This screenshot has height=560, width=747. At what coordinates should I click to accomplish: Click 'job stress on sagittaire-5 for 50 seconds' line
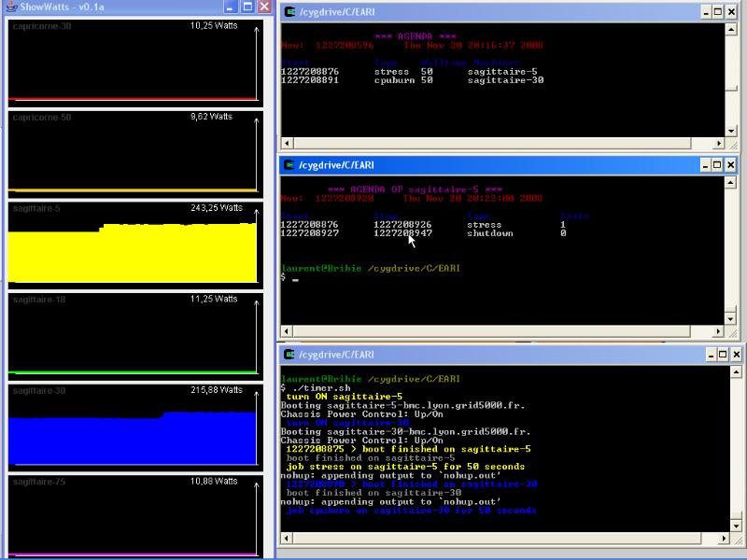405,467
